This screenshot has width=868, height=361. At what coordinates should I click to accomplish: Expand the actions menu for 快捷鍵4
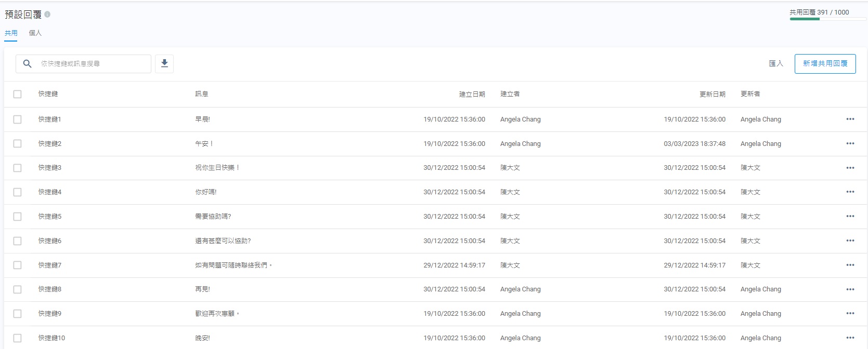click(850, 192)
